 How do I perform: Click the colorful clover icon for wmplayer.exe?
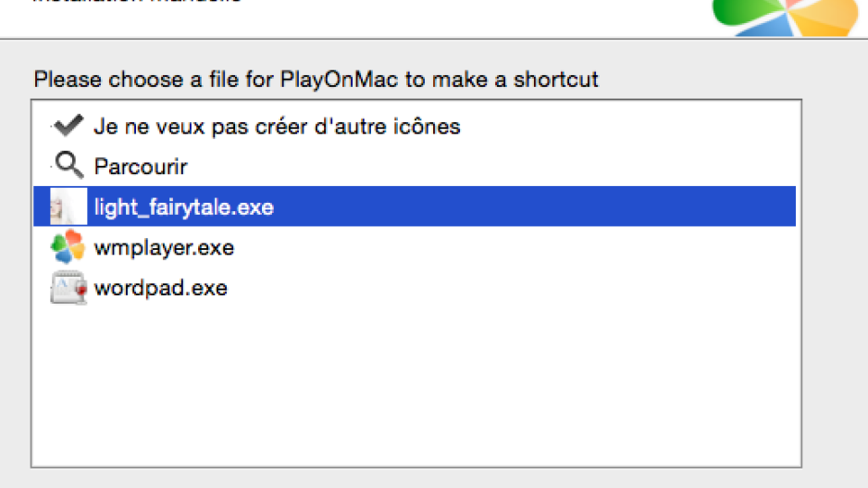(68, 246)
